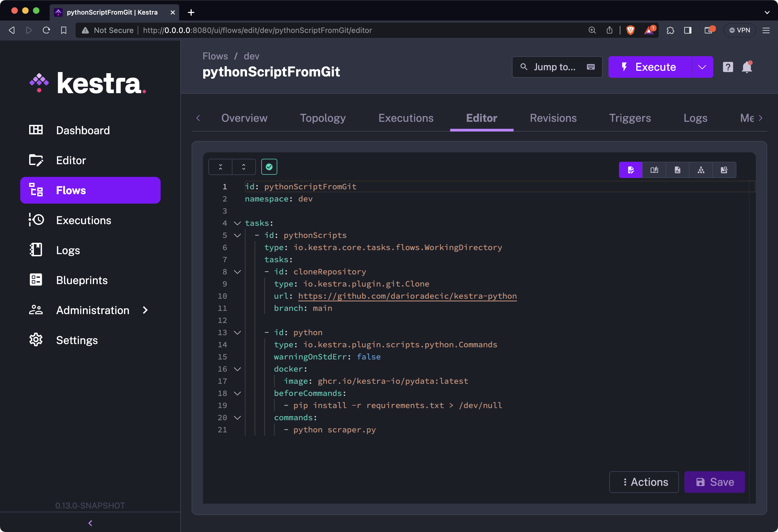Open the Execute button dropdown arrow
Screen dimensions: 778x532
[702, 67]
